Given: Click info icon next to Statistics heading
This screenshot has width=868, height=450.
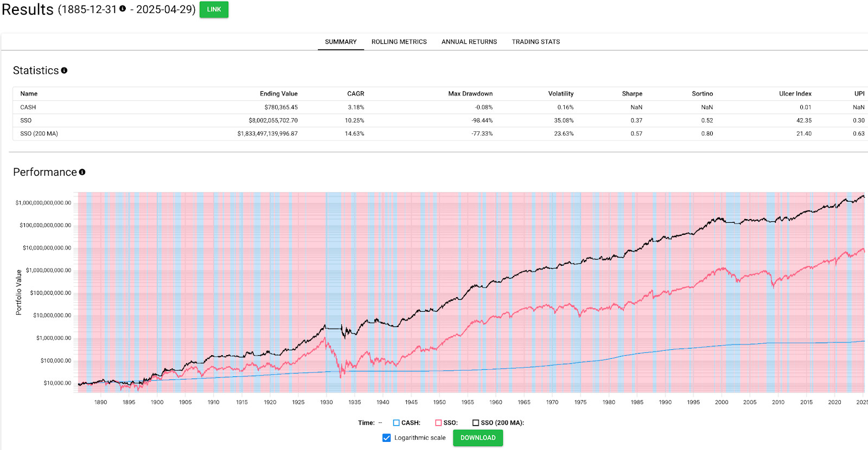Looking at the screenshot, I should click(x=64, y=70).
